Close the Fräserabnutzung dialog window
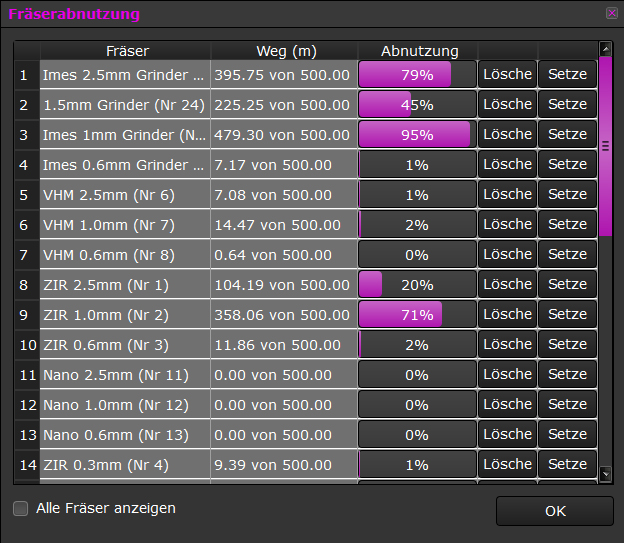The height and width of the screenshot is (543, 624). (x=611, y=14)
